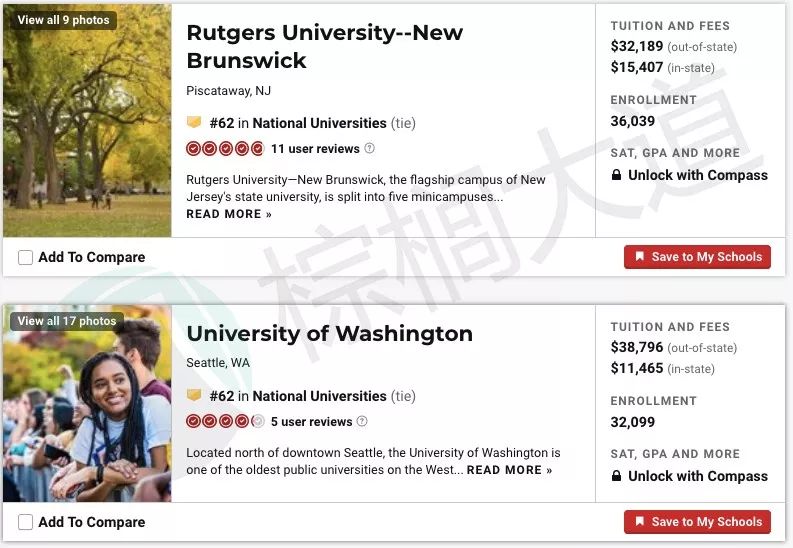Check Add To Compare for Rutgers

coord(25,257)
